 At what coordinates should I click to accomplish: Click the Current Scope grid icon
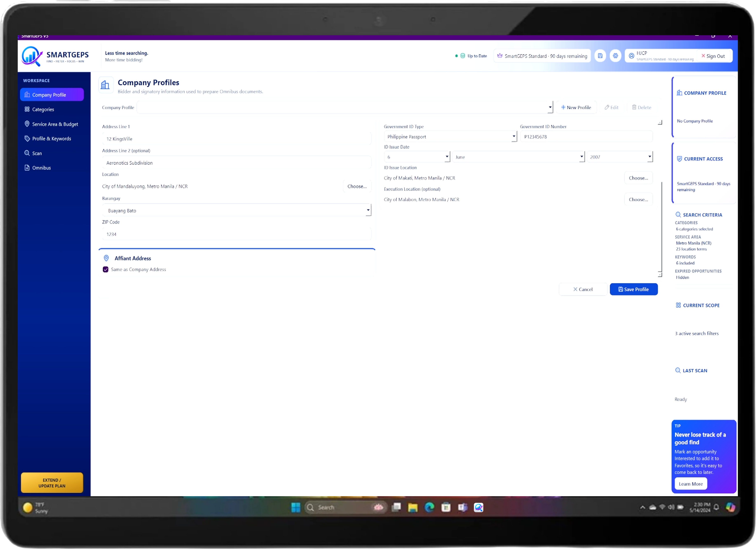(678, 305)
